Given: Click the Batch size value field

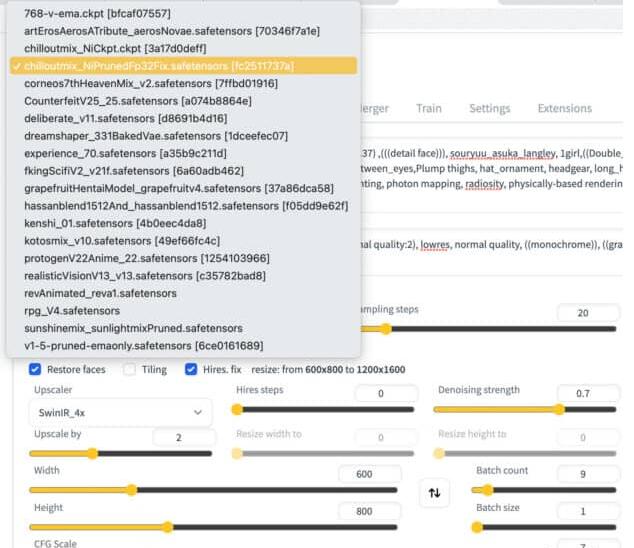Looking at the screenshot, I should 588,511.
